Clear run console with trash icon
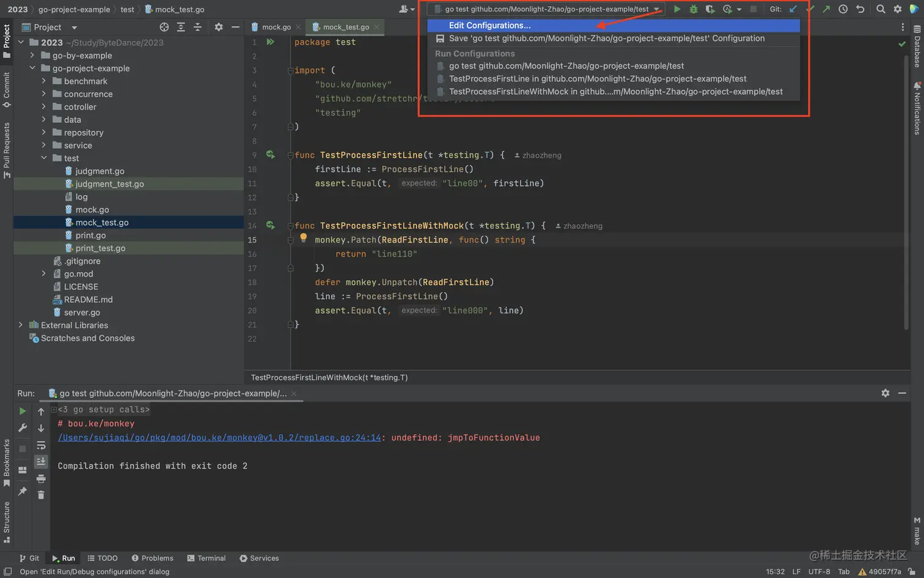The height and width of the screenshot is (578, 924). 41,495
